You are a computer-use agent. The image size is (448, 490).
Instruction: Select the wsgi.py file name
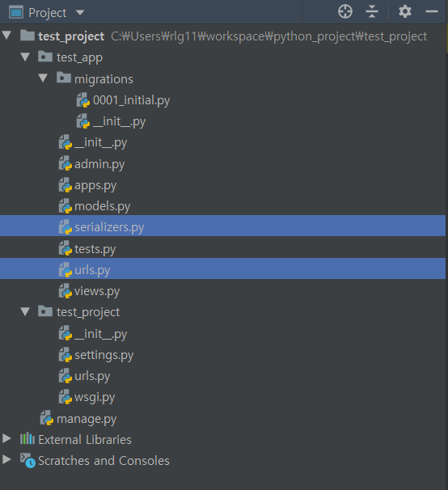(x=95, y=398)
